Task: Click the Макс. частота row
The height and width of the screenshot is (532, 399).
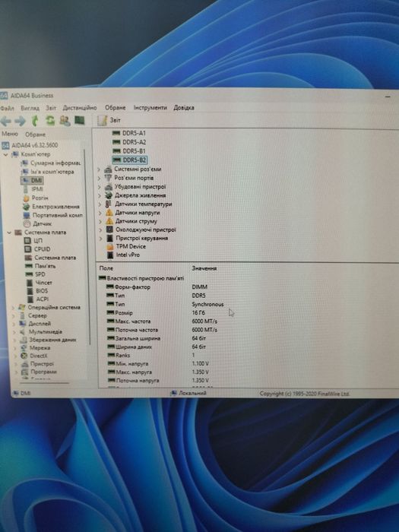Action: (x=162, y=321)
